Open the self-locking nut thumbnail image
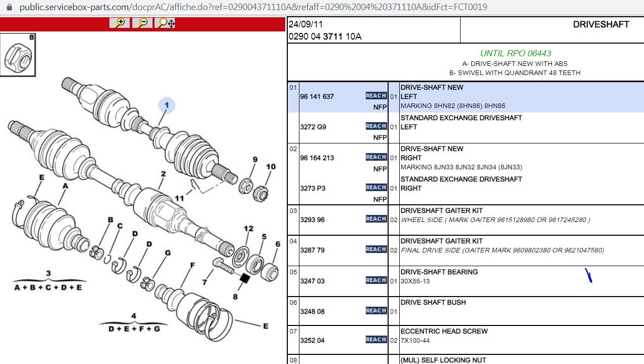 pos(18,54)
